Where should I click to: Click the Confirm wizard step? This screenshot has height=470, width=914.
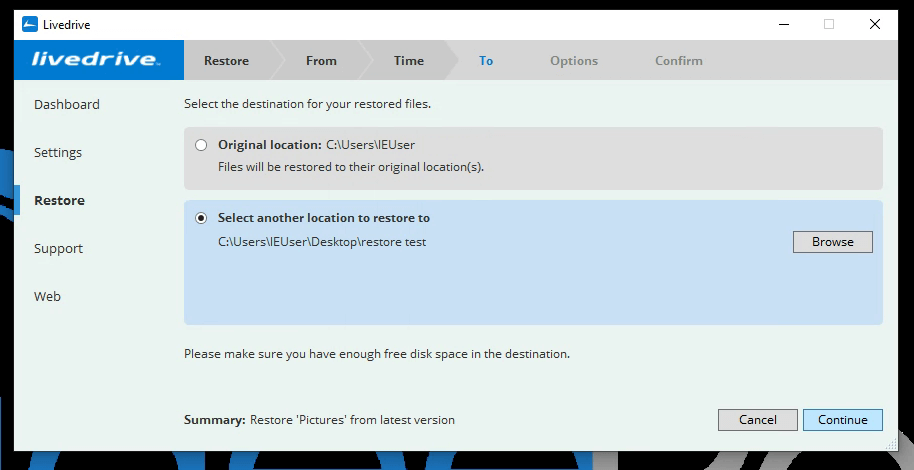(678, 61)
